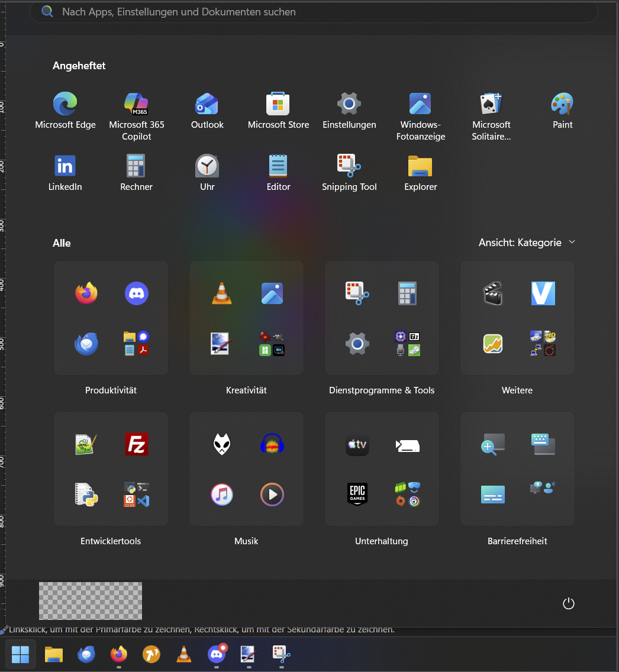Switch to Thunderbird in the taskbar
Screen dimensions: 619x672
coord(86,654)
